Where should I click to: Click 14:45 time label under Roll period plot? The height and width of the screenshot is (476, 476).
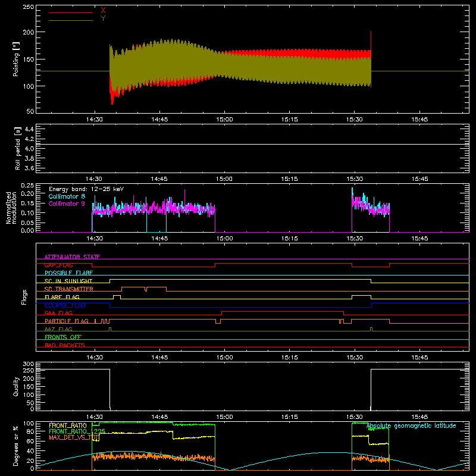159,179
